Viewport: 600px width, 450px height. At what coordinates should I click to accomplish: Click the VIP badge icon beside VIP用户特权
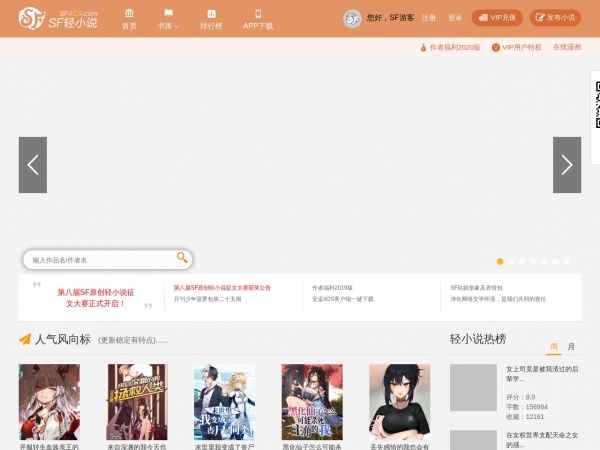tap(496, 47)
